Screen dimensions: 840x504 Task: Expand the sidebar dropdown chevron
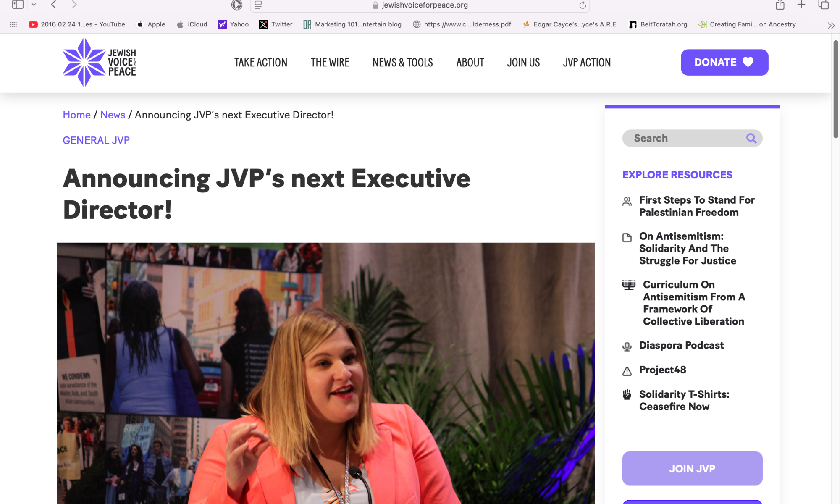pyautogui.click(x=34, y=5)
